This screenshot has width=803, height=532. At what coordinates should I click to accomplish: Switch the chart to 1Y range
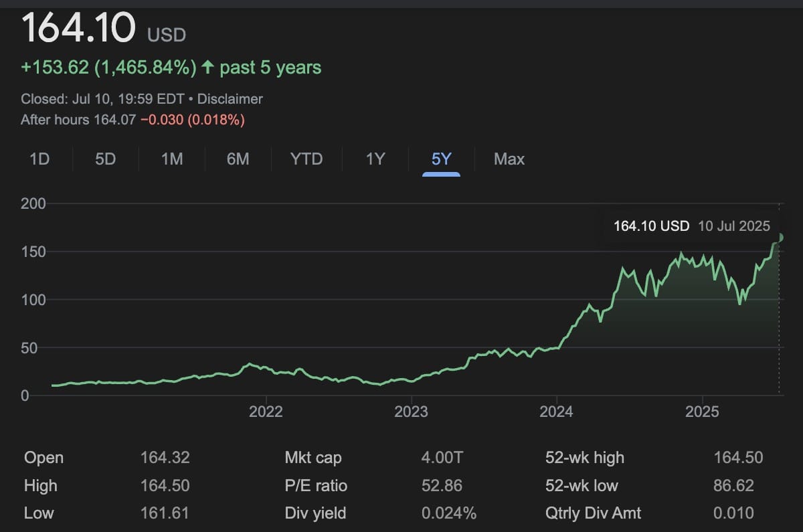pyautogui.click(x=375, y=159)
